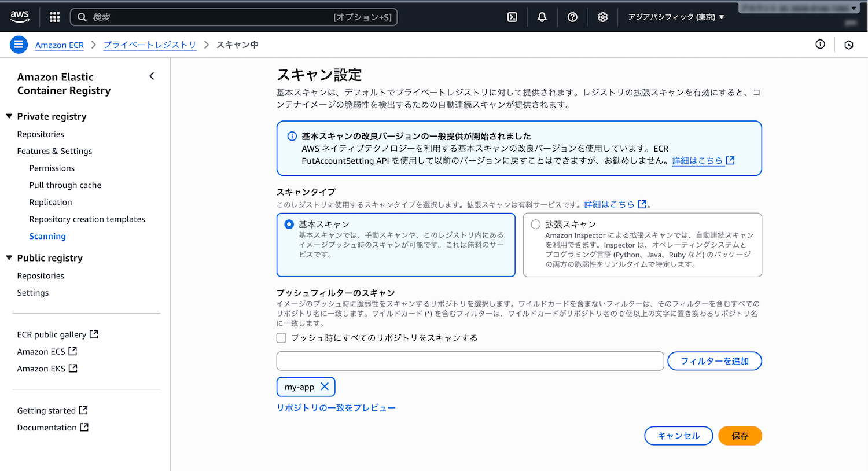Open the settings gear in header

602,17
